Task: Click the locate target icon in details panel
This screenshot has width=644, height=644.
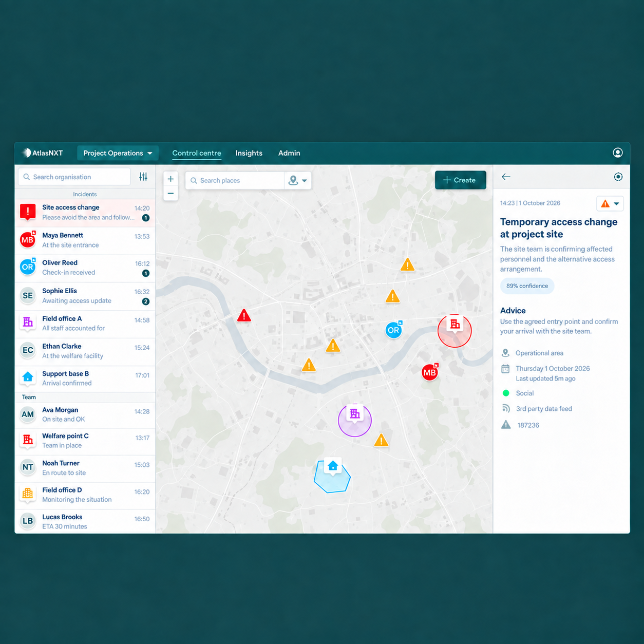Action: 618,177
